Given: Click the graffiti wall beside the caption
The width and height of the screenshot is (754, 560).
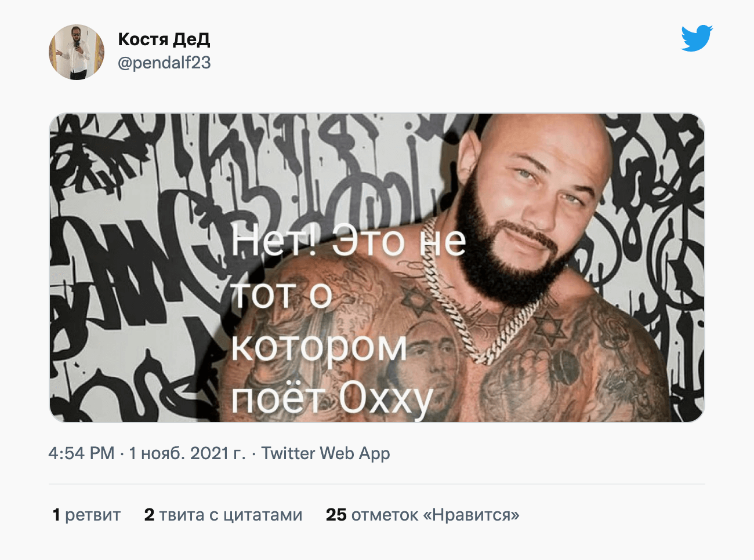Looking at the screenshot, I should point(133,267).
